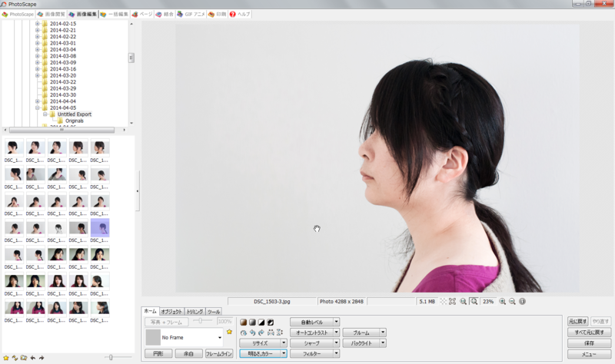Click the yellow star beside frame list
615x364 pixels.
click(x=229, y=332)
